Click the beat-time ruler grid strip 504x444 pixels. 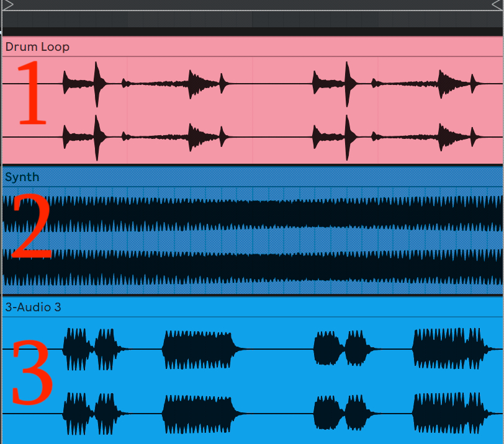248,19
